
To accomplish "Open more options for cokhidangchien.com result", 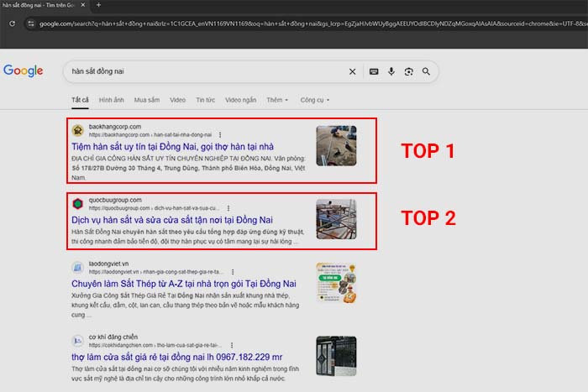I will (232, 345).
